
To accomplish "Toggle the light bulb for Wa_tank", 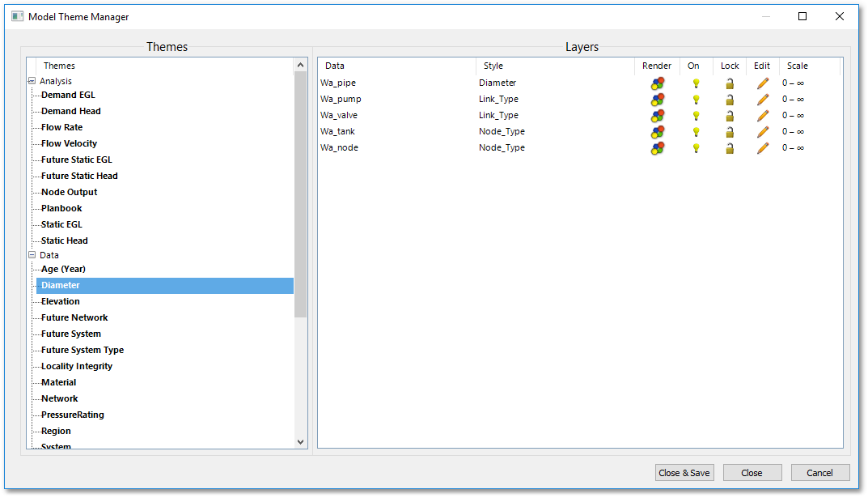I will (x=696, y=132).
